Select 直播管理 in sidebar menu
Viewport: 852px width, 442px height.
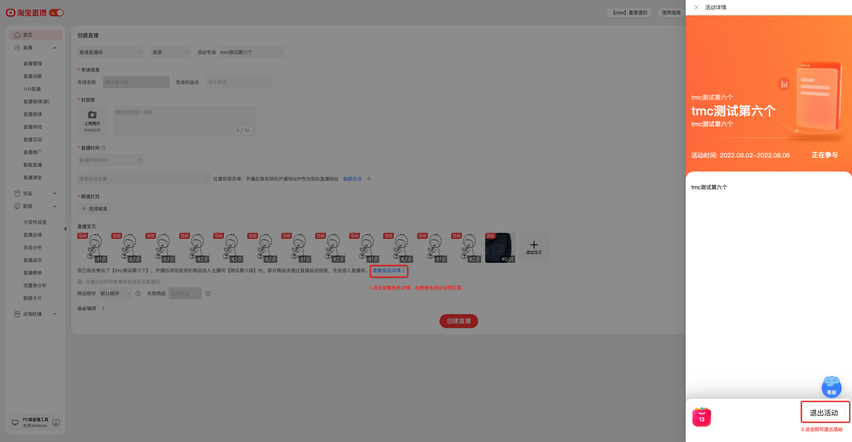tap(33, 63)
